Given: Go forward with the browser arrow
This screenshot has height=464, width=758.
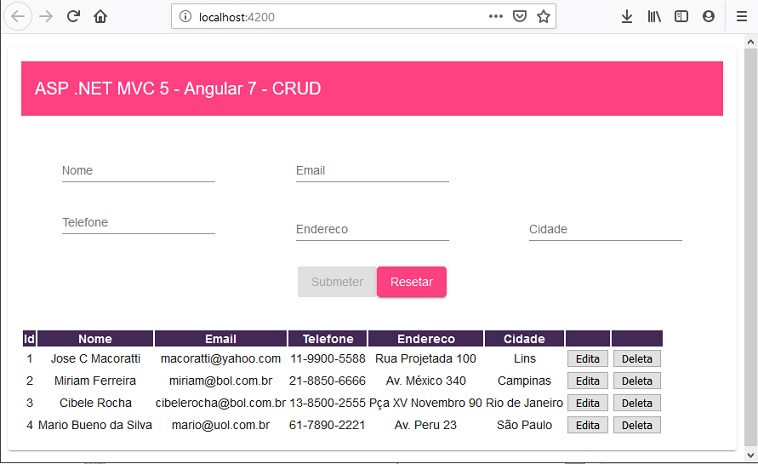Looking at the screenshot, I should (46, 16).
